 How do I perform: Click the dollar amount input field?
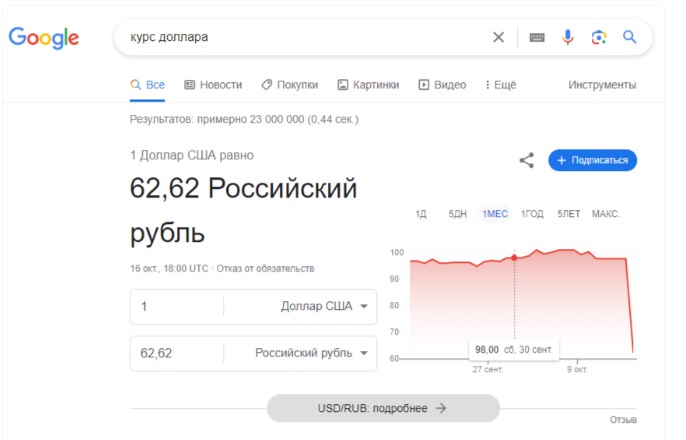tap(177, 306)
